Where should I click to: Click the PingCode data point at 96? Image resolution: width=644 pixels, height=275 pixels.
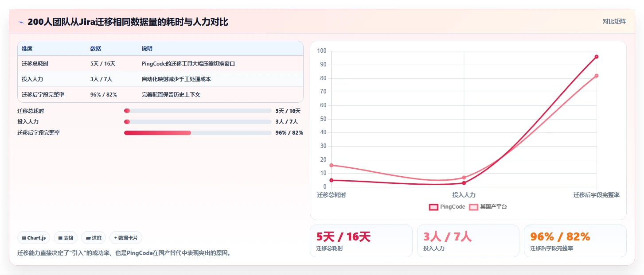pyautogui.click(x=597, y=57)
